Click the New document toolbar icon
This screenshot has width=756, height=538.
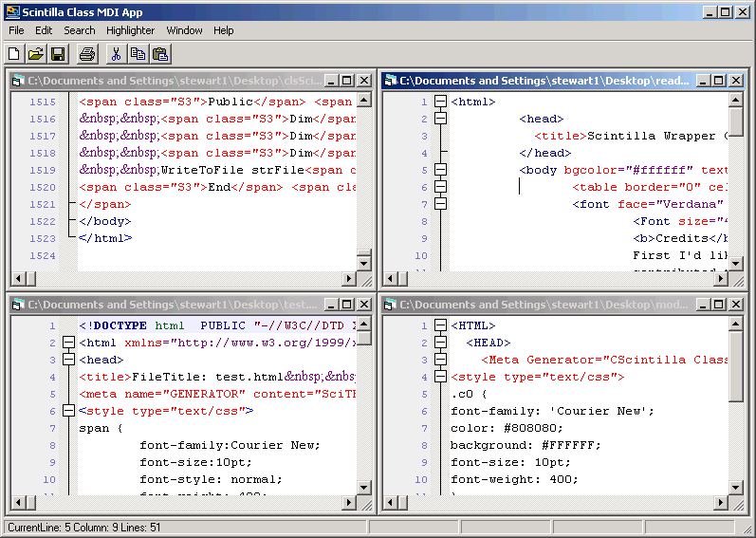pos(14,54)
